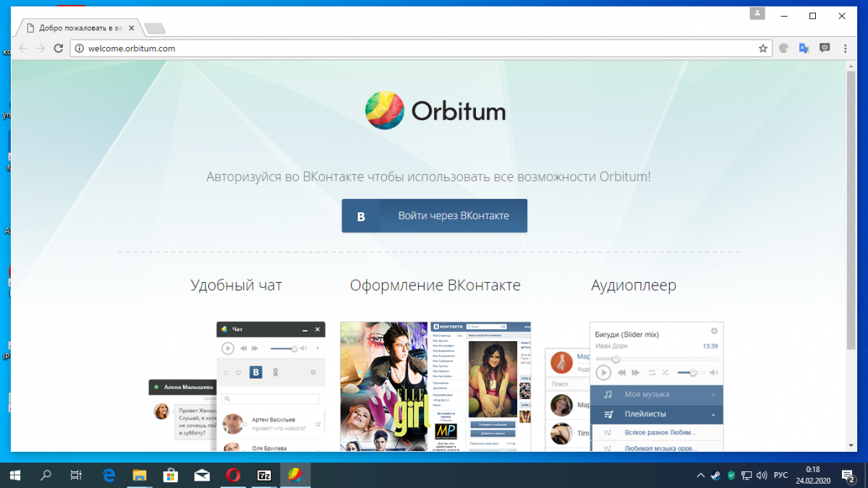Click the Orbitum logo on the page
868x488 pixels.
point(435,111)
